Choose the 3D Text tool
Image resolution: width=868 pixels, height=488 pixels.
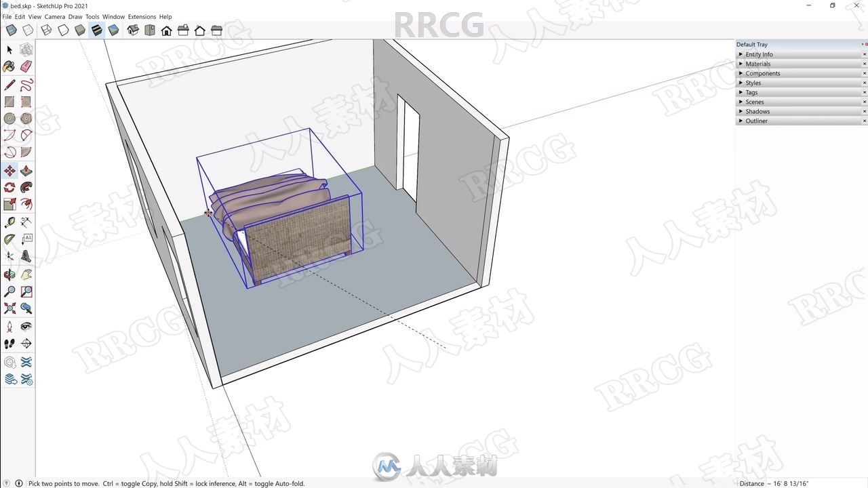(26, 256)
